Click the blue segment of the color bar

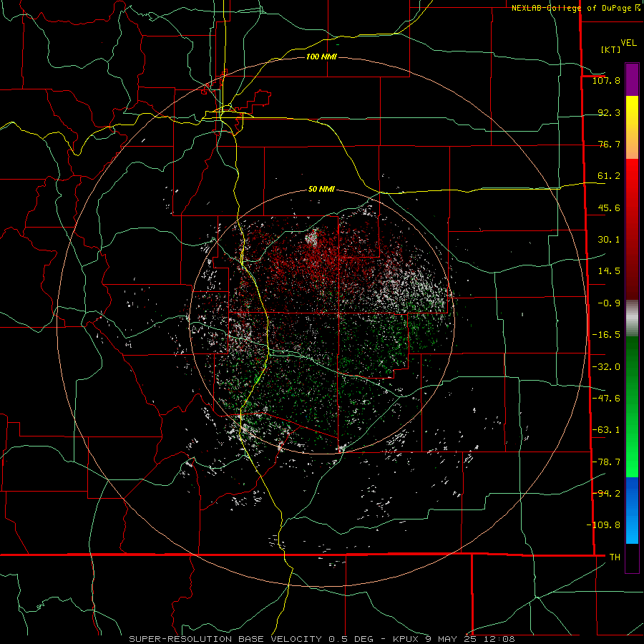click(632, 510)
